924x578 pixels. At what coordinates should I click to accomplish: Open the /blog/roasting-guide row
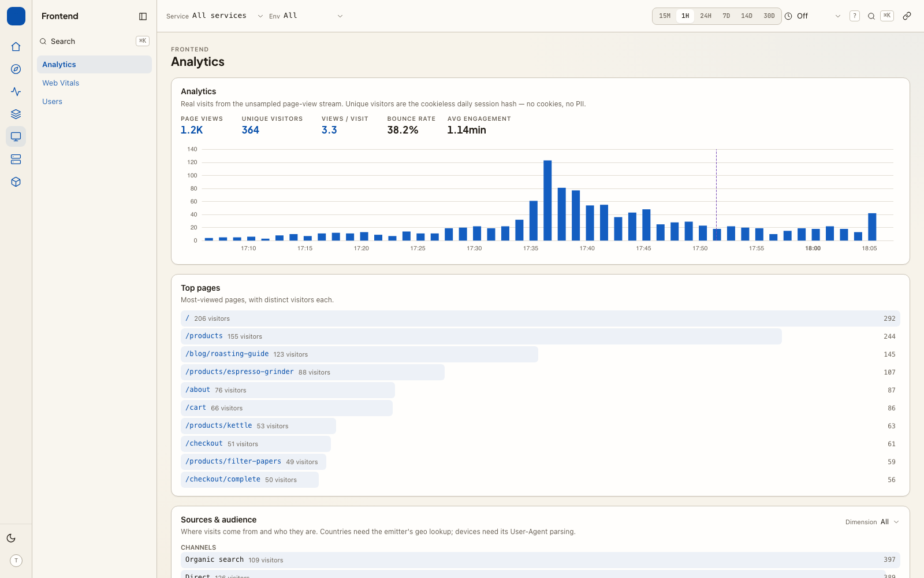click(540, 354)
